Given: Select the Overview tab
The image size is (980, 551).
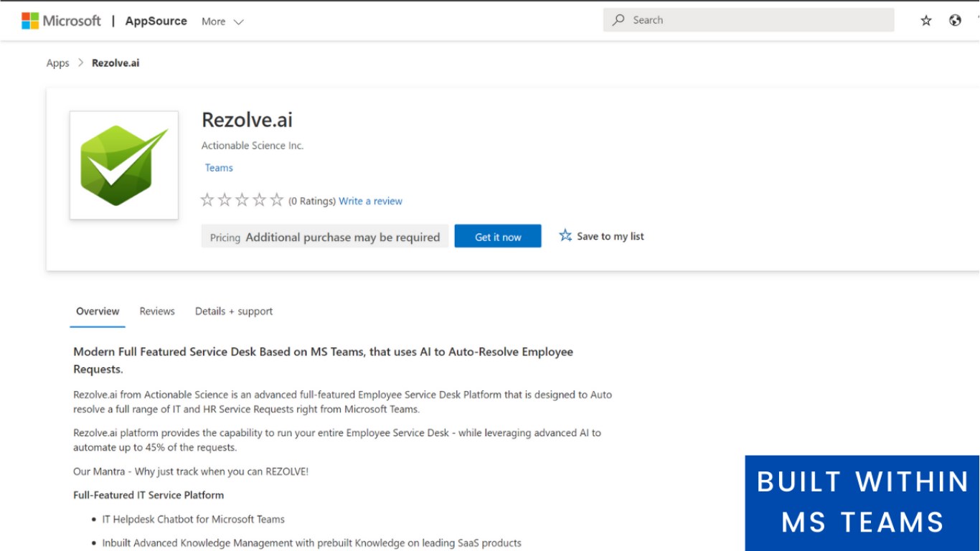Looking at the screenshot, I should coord(98,311).
